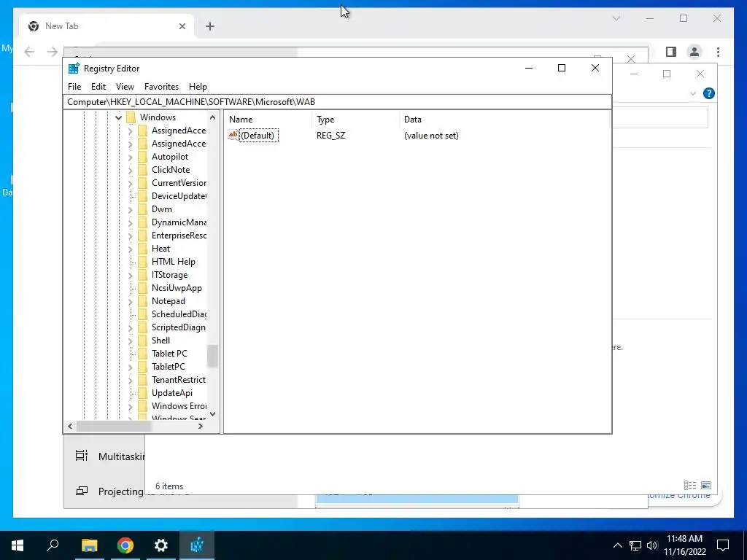Image resolution: width=747 pixels, height=560 pixels.
Task: Click the string value icon beside (Default)
Action: click(233, 135)
